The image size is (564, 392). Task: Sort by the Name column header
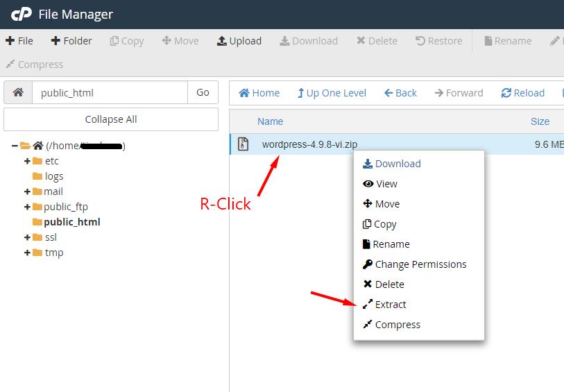pyautogui.click(x=270, y=121)
